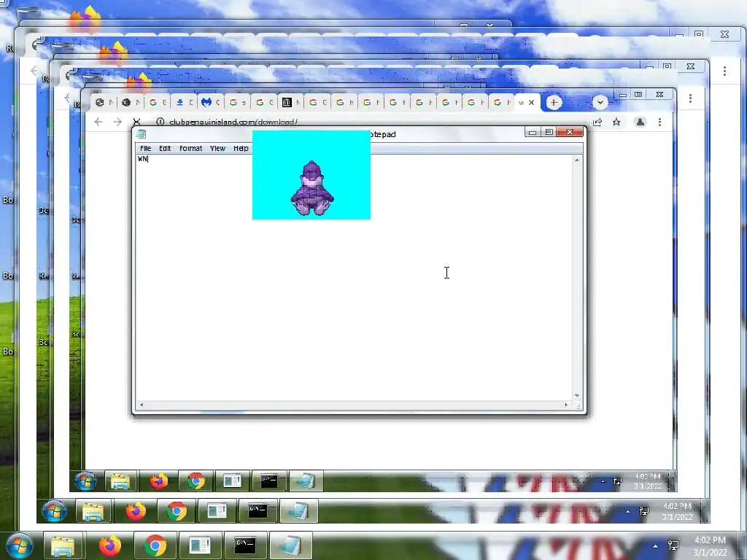
Task: Expand the Chrome tab search dropdown
Action: (x=600, y=102)
